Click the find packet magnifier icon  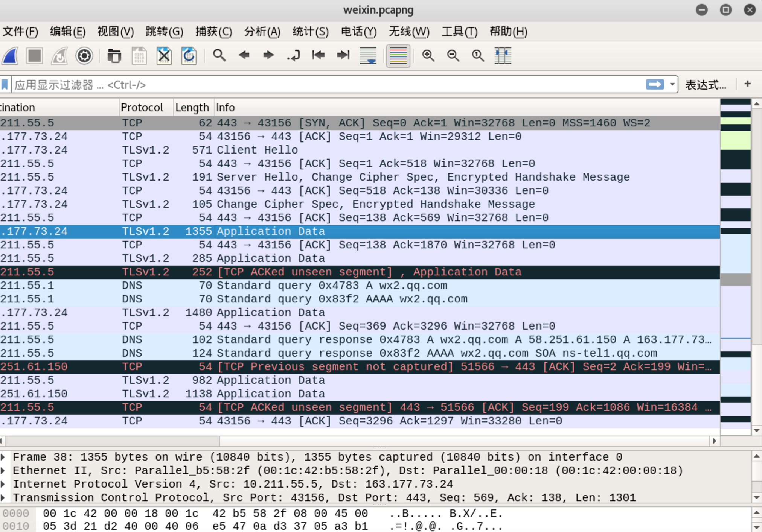coord(219,56)
